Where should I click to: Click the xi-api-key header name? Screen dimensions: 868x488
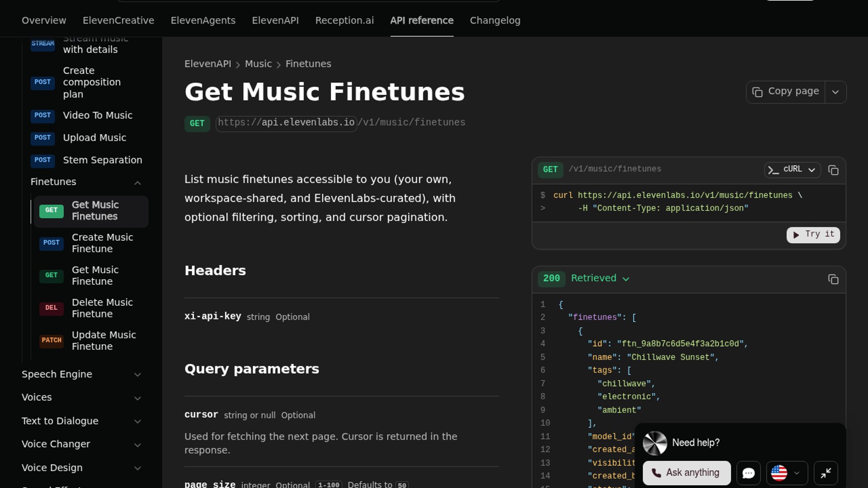(212, 316)
